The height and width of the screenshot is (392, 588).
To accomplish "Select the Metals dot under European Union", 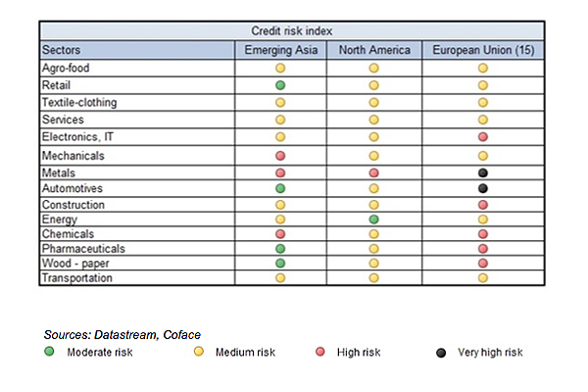I will [x=483, y=172].
